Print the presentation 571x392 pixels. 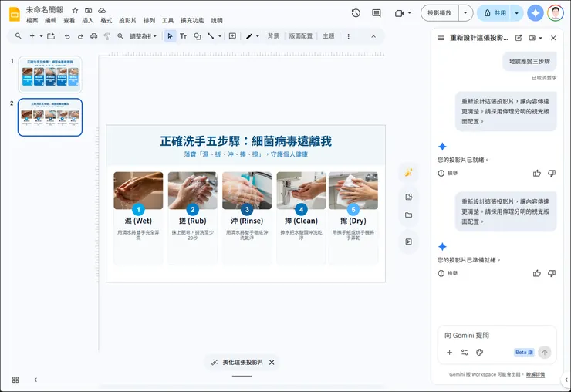[94, 36]
